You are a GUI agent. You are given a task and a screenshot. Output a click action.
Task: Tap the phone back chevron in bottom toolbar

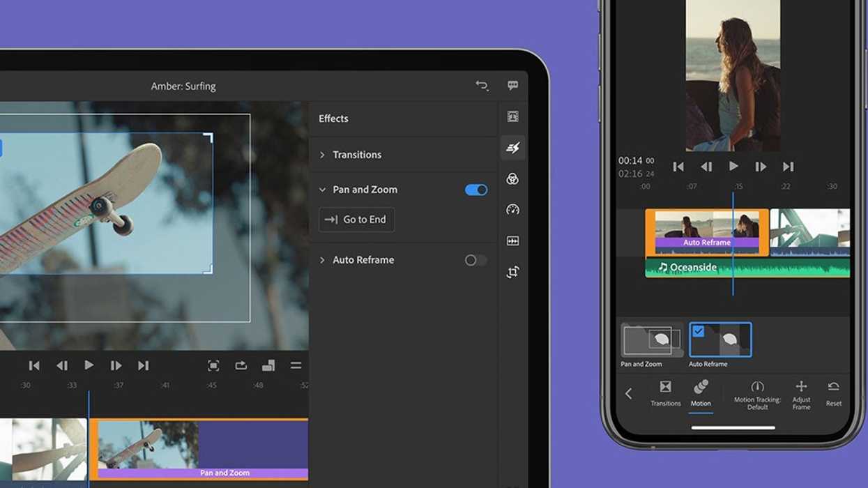628,394
